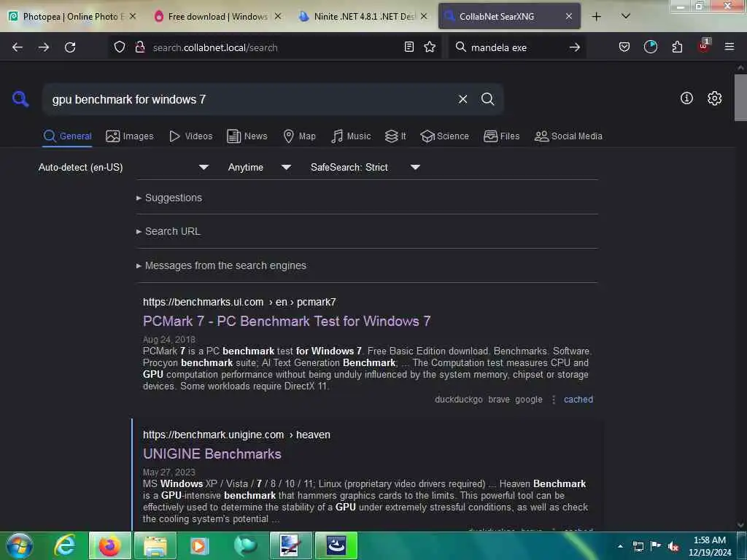Open the Extensions puzzle icon
747x560 pixels.
click(677, 47)
